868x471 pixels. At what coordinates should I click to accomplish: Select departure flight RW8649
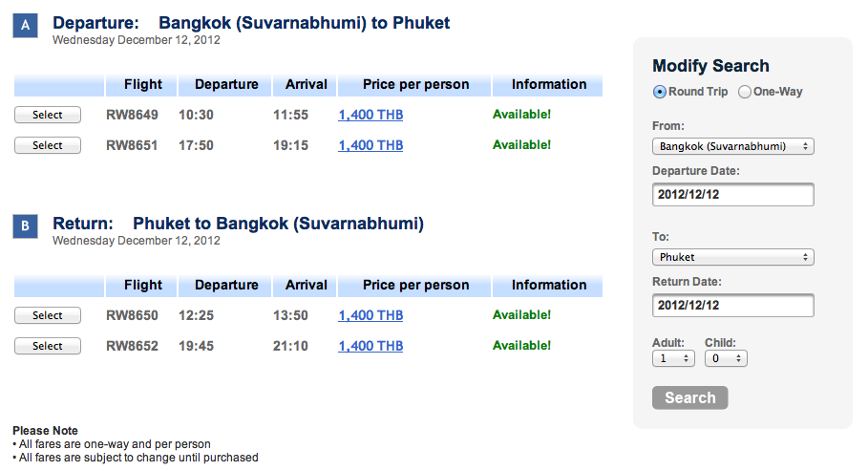pos(48,115)
